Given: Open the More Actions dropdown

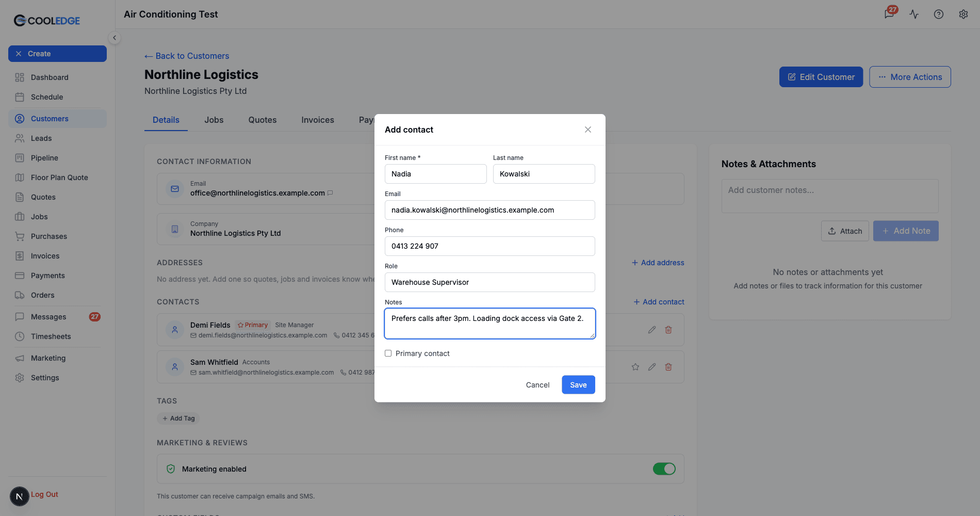Looking at the screenshot, I should (910, 77).
